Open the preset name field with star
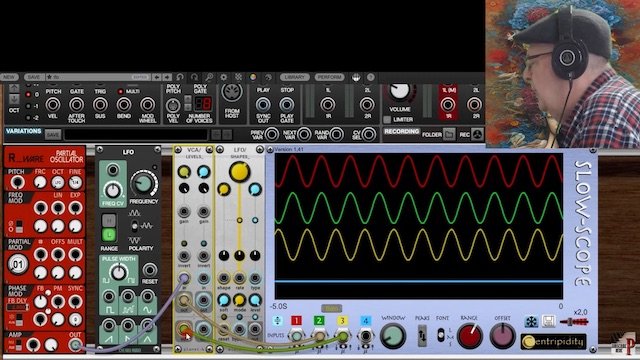This screenshot has width=640, height=360. (x=98, y=77)
